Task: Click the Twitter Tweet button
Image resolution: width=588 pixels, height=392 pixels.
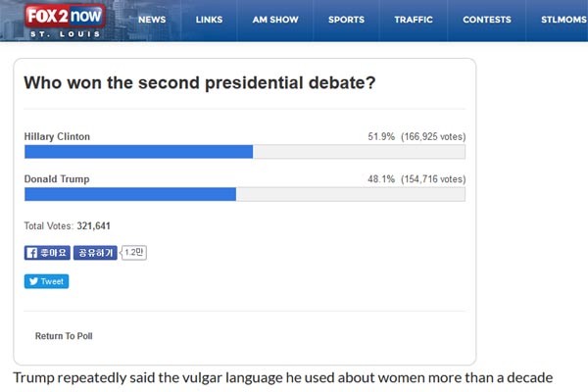Action: [46, 281]
